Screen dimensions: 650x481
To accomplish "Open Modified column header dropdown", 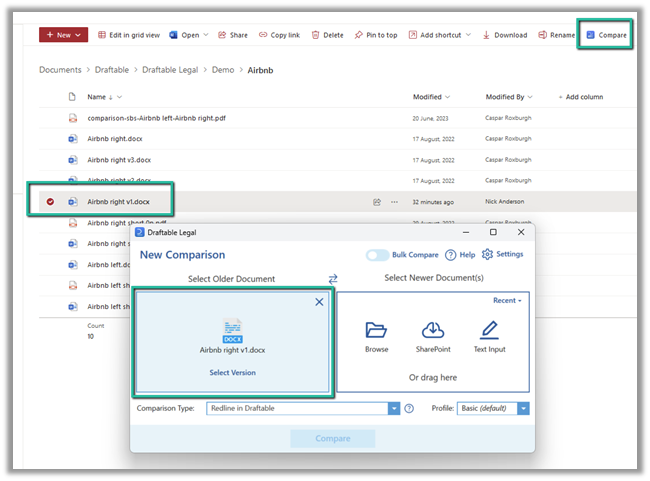I will pos(431,97).
